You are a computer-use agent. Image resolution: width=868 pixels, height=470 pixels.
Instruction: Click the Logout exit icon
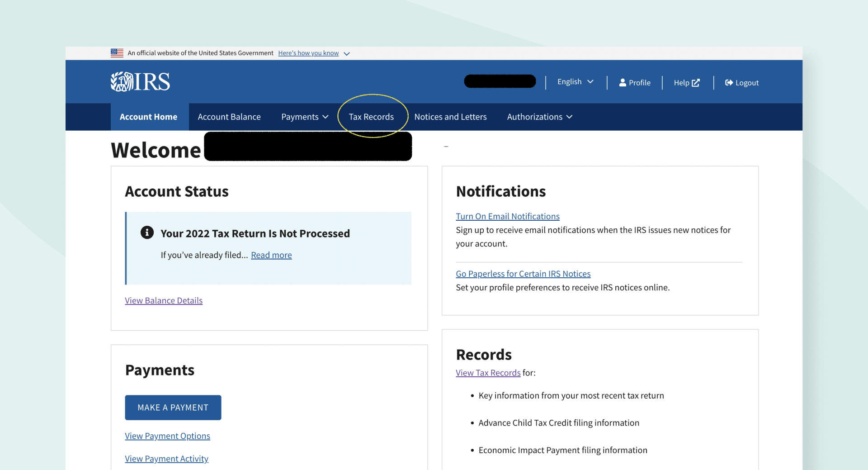tap(729, 82)
